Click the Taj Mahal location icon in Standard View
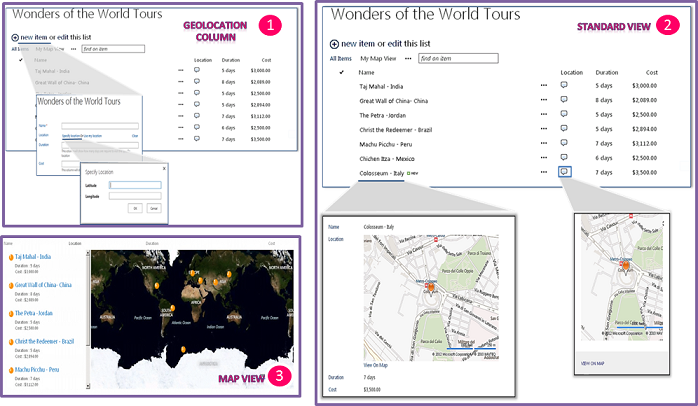 pyautogui.click(x=564, y=85)
